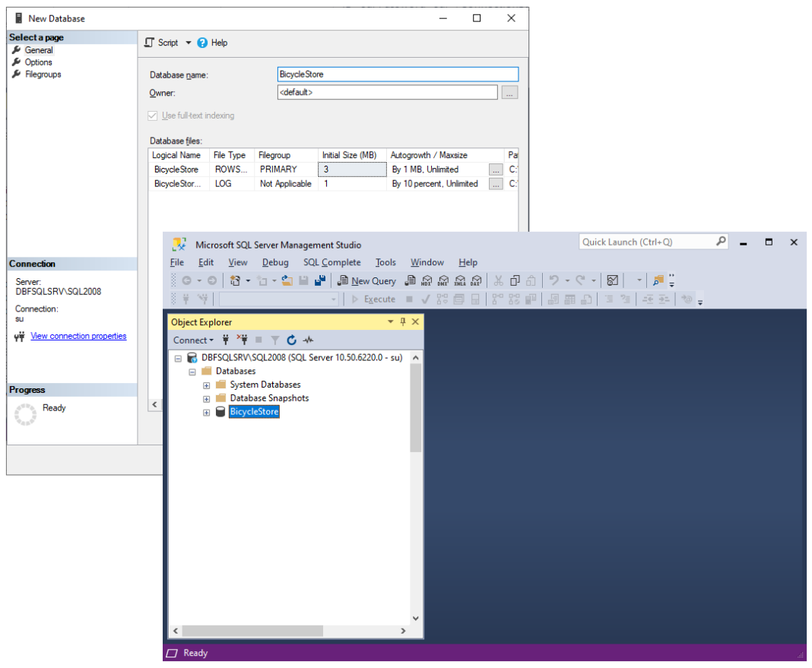Screen dimensions: 812x668
Task: Open the Undo history dropdown arrow
Action: click(x=568, y=280)
